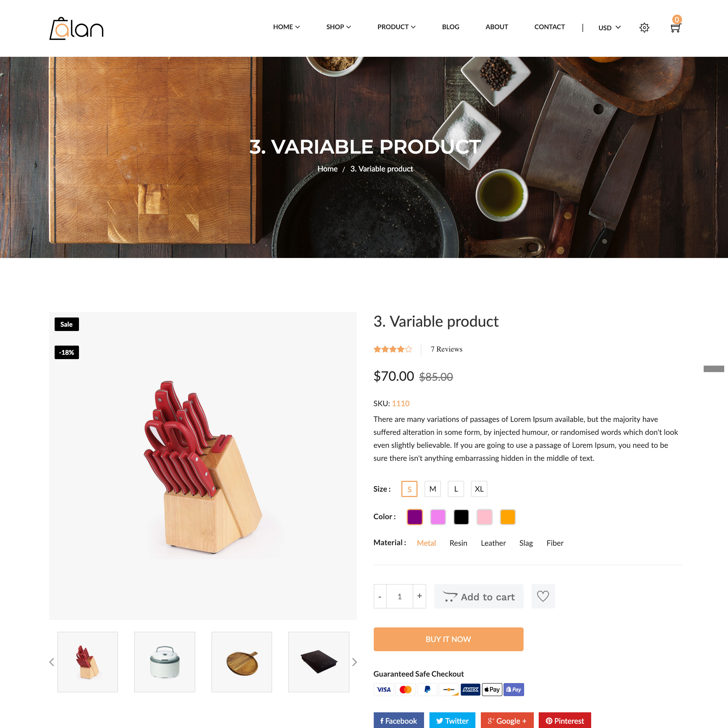728x728 pixels.
Task: Share on Facebook
Action: click(399, 721)
